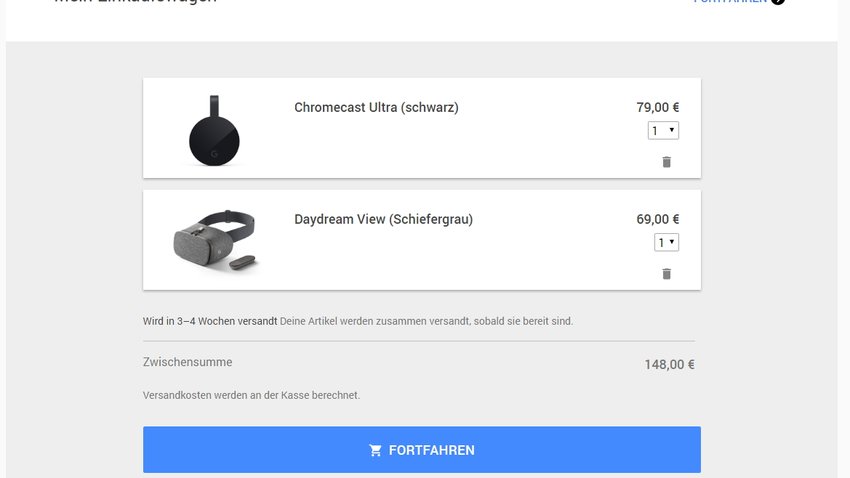Click the shopping cart icon inside the blue button

[x=375, y=450]
